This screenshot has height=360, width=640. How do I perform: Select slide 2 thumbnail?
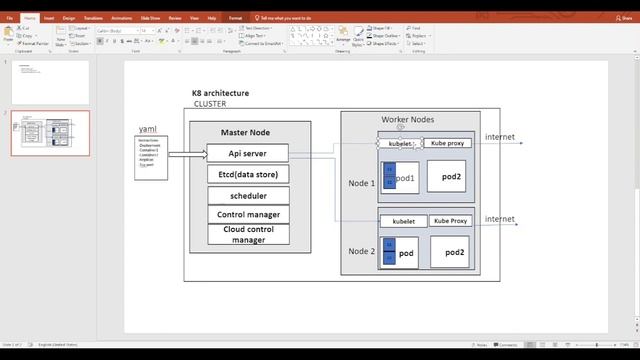coord(50,133)
